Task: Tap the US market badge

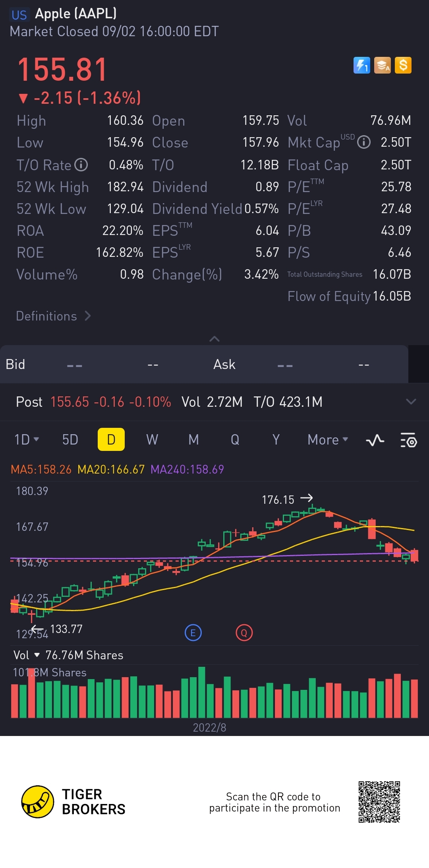Action: point(19,15)
